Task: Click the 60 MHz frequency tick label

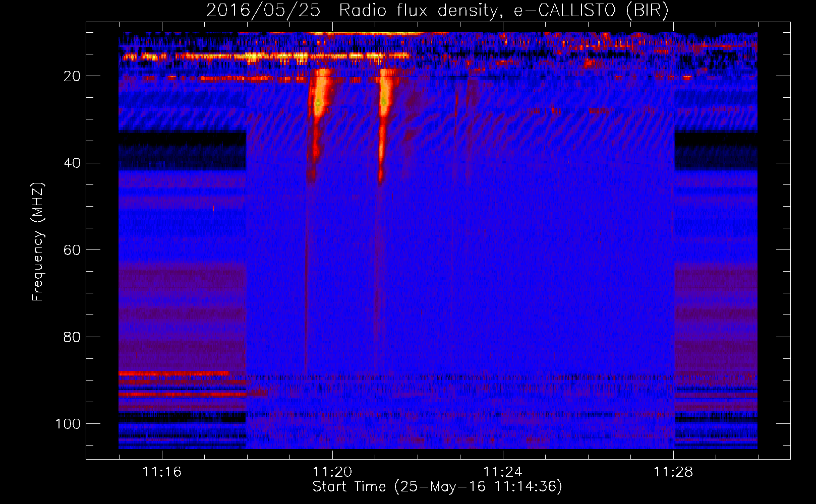Action: click(72, 250)
